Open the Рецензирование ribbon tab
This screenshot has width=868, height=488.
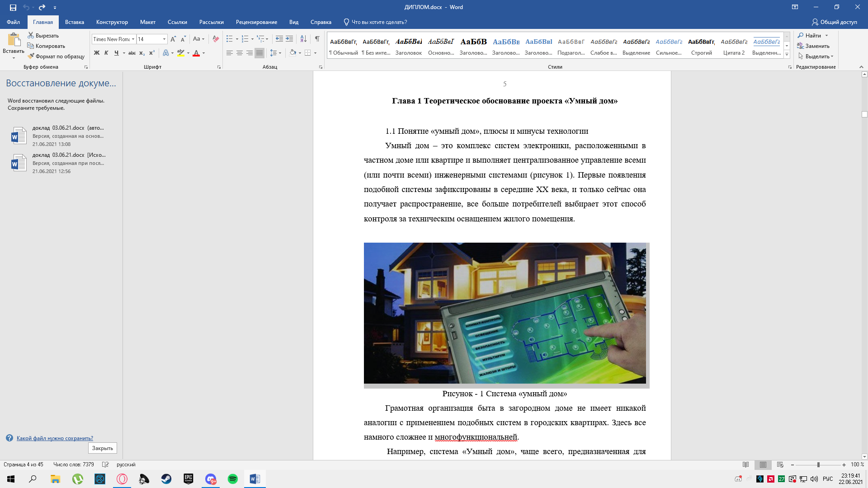256,22
